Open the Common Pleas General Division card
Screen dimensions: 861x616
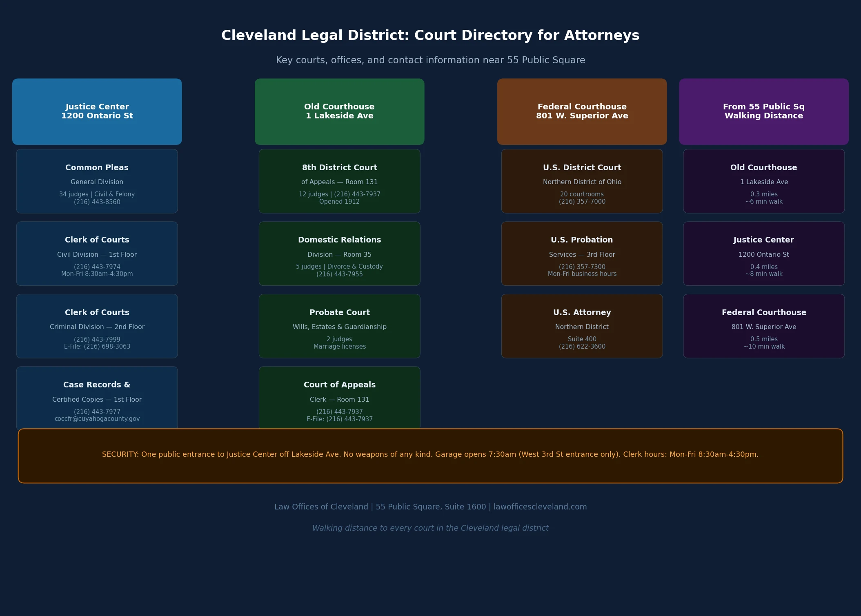click(x=97, y=181)
